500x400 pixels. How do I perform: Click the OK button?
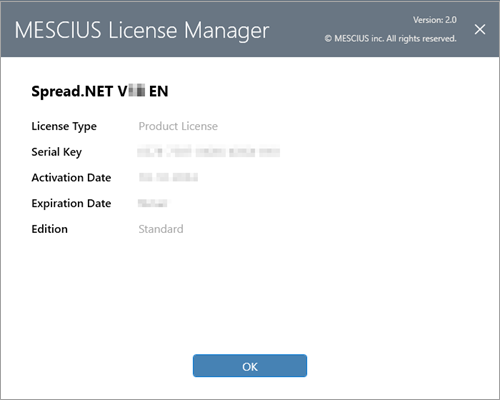point(250,366)
